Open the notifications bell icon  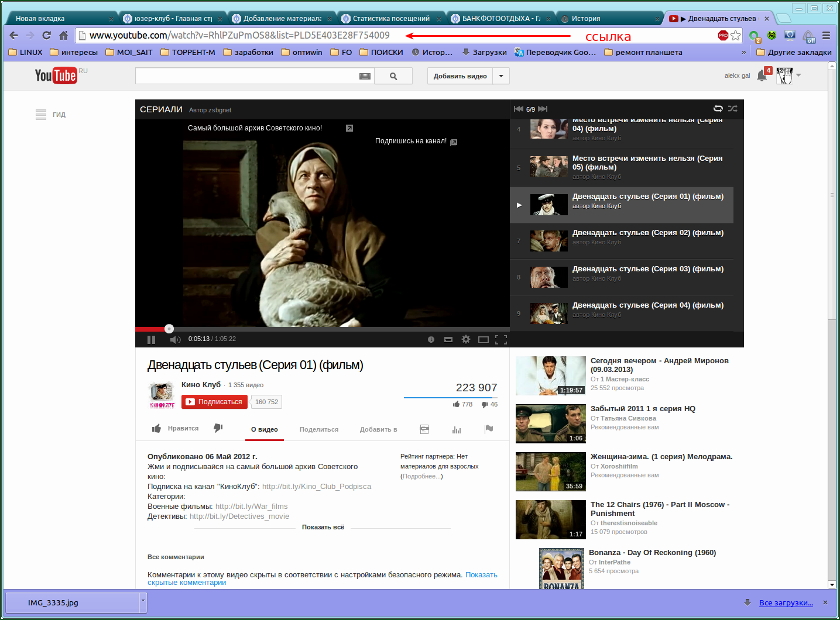coord(762,75)
